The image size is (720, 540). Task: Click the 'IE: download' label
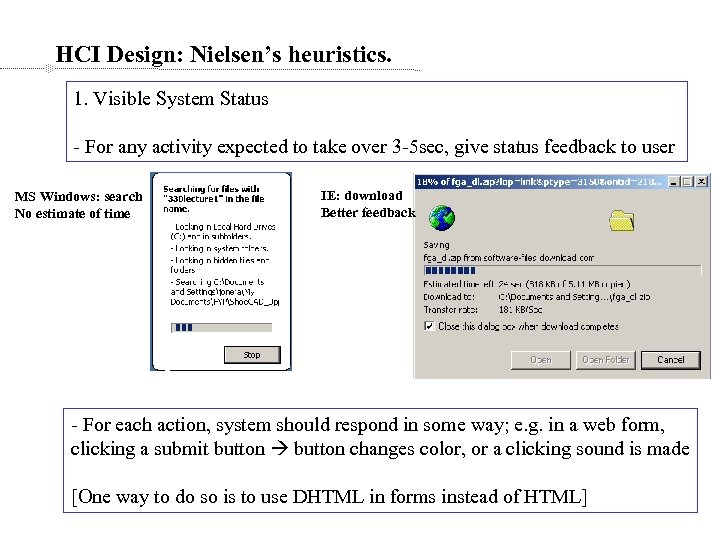[361, 196]
